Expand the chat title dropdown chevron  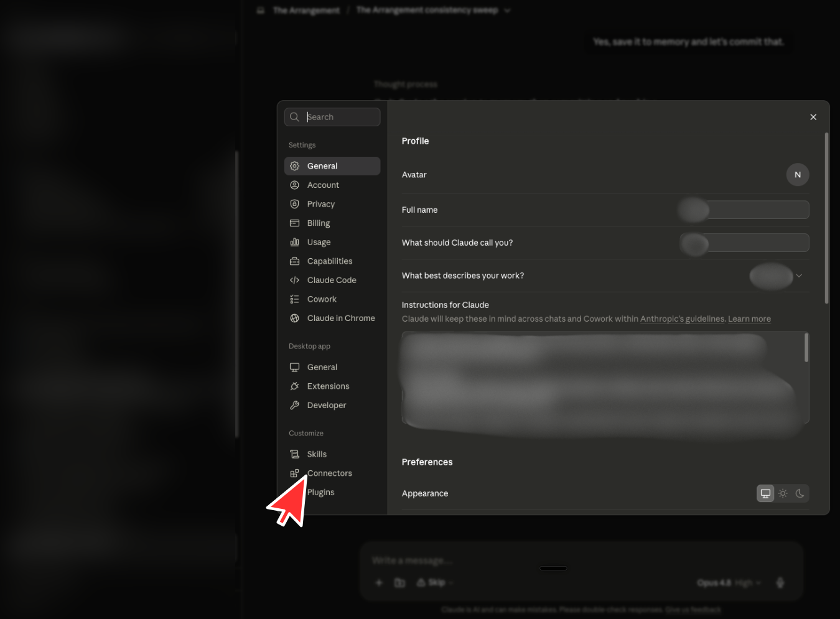[508, 11]
